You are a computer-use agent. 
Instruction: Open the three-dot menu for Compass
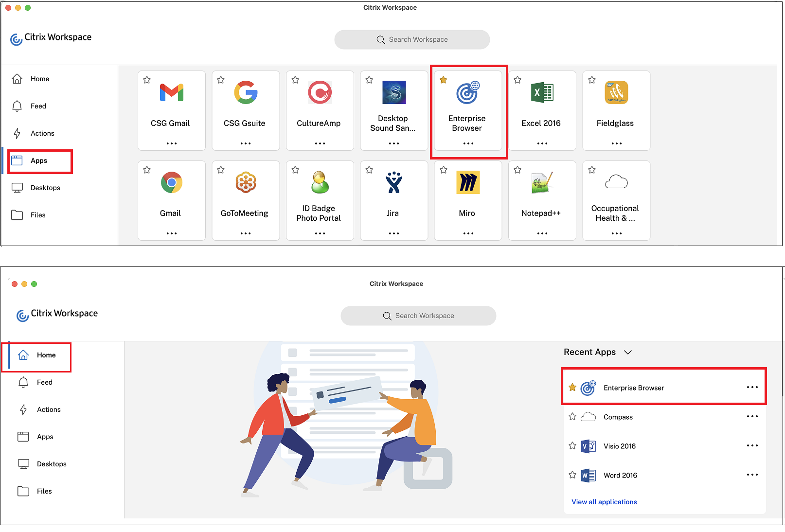pyautogui.click(x=752, y=417)
